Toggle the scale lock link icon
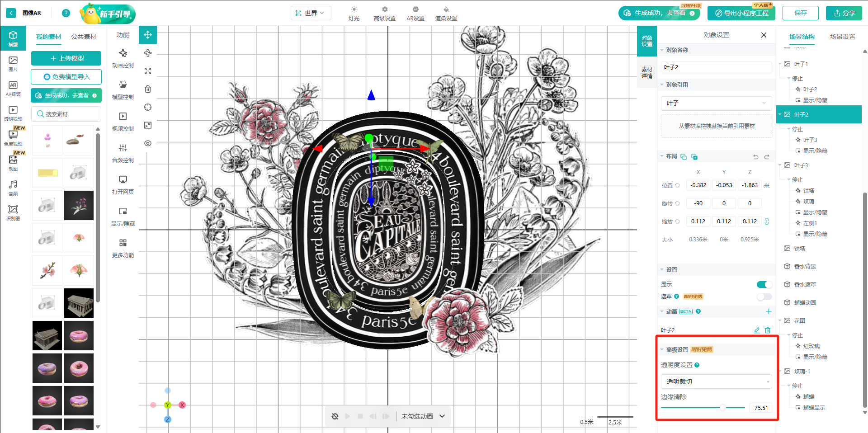This screenshot has width=868, height=433. click(x=767, y=221)
